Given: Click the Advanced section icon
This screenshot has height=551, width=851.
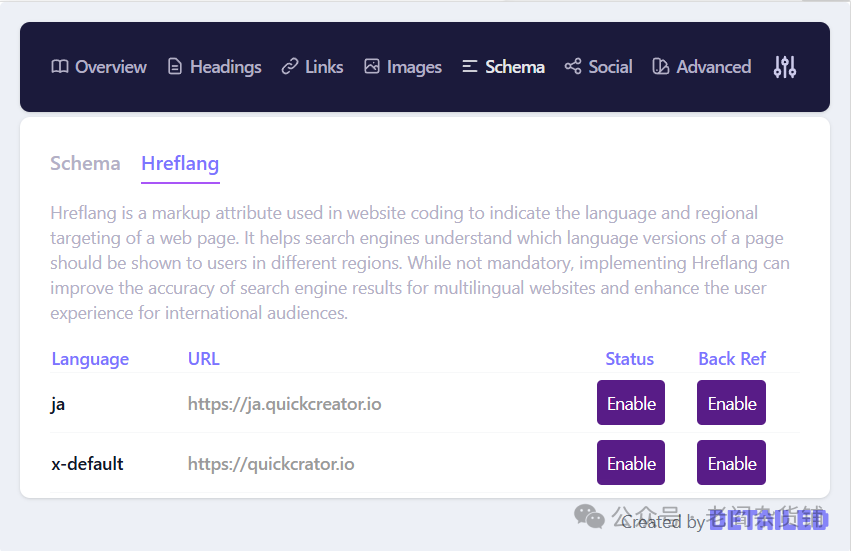Looking at the screenshot, I should pyautogui.click(x=660, y=67).
